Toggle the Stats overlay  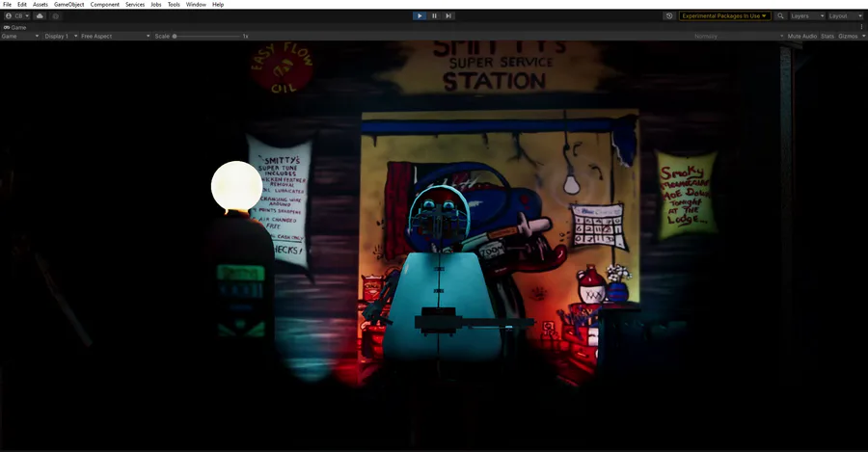(x=827, y=36)
